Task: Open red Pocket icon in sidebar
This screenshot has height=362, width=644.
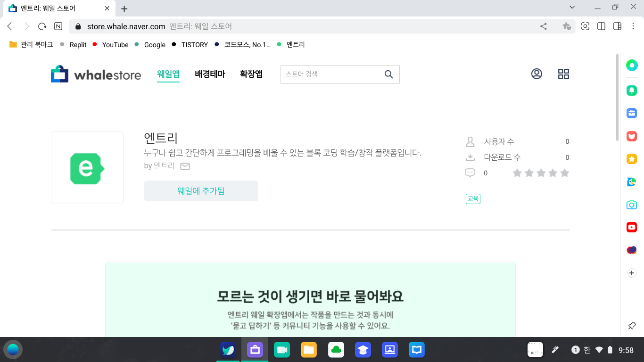Action: (632, 136)
